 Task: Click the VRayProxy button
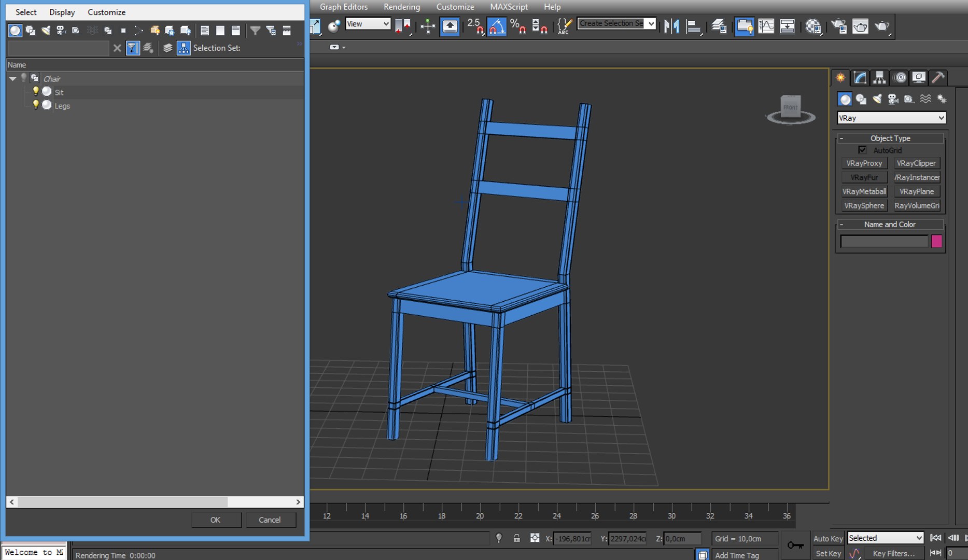point(864,163)
